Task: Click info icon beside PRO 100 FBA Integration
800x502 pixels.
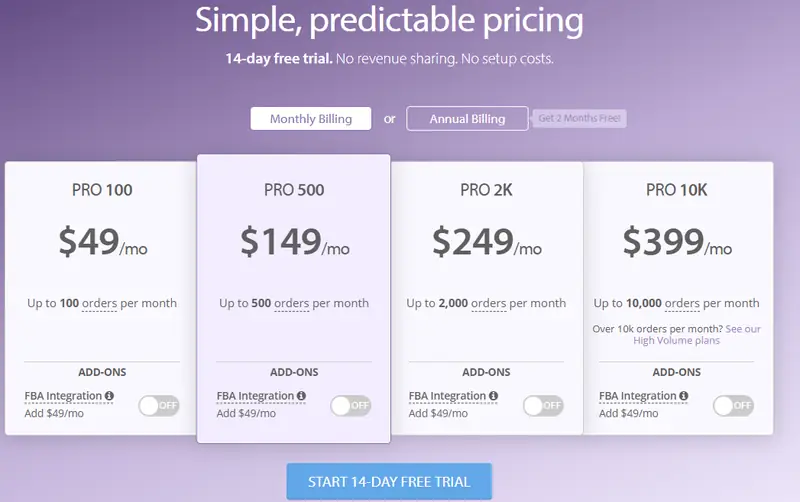Action: (x=109, y=395)
